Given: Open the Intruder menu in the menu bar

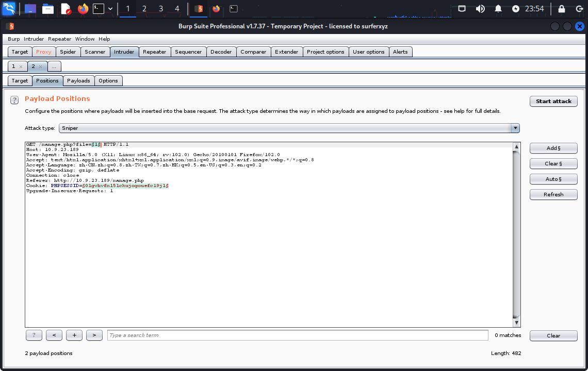Looking at the screenshot, I should pyautogui.click(x=34, y=39).
